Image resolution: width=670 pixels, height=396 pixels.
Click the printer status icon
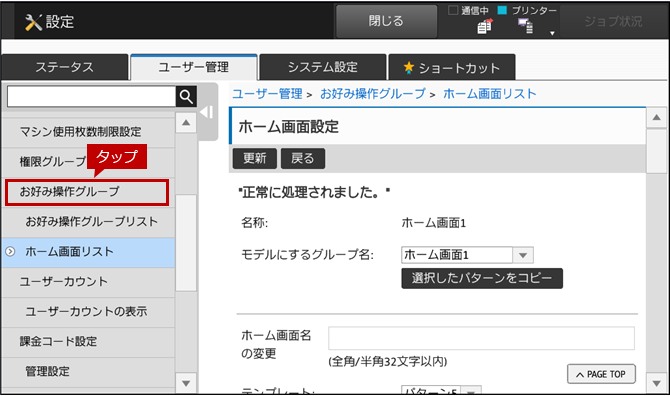(x=526, y=26)
